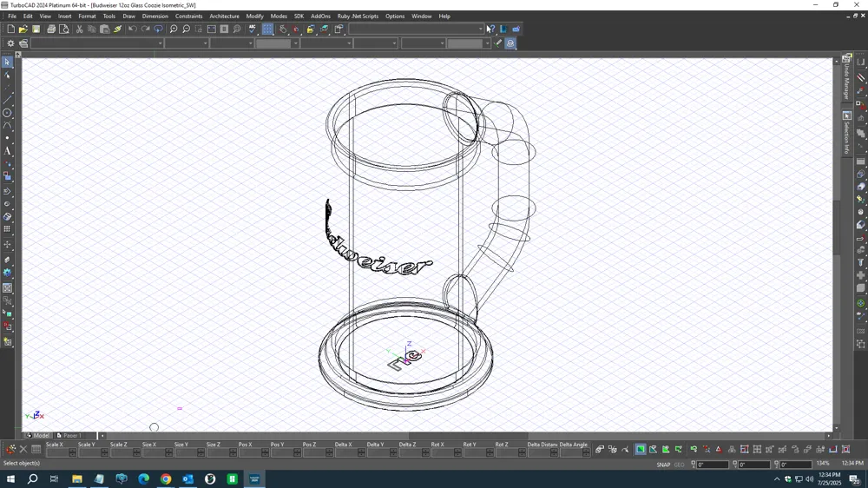
Task: Open the Architecture menu
Action: tap(224, 16)
